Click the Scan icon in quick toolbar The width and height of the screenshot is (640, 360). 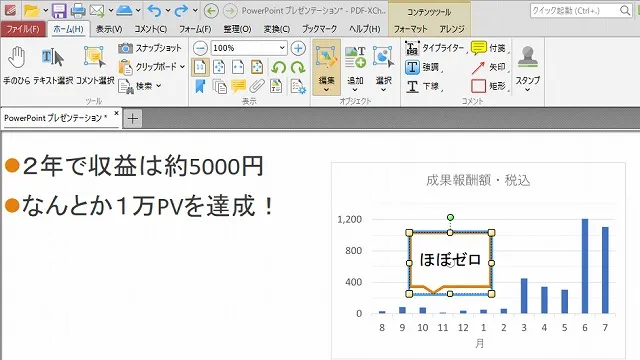click(x=124, y=10)
